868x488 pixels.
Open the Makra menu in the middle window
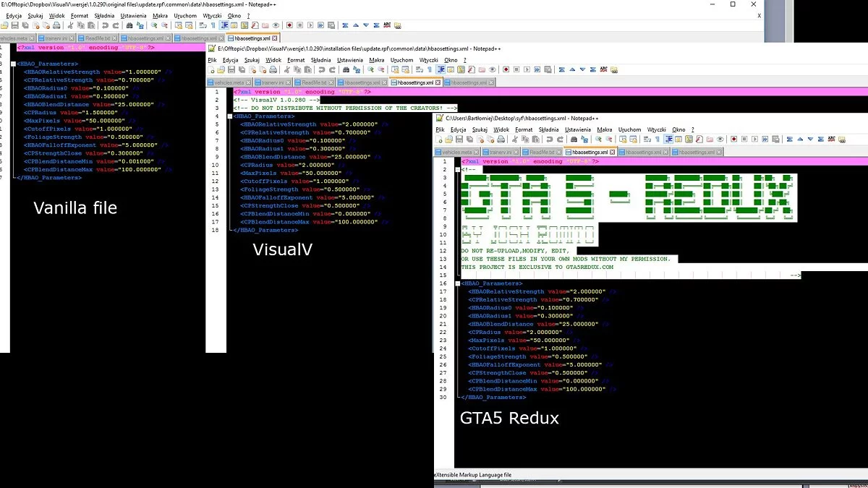376,60
